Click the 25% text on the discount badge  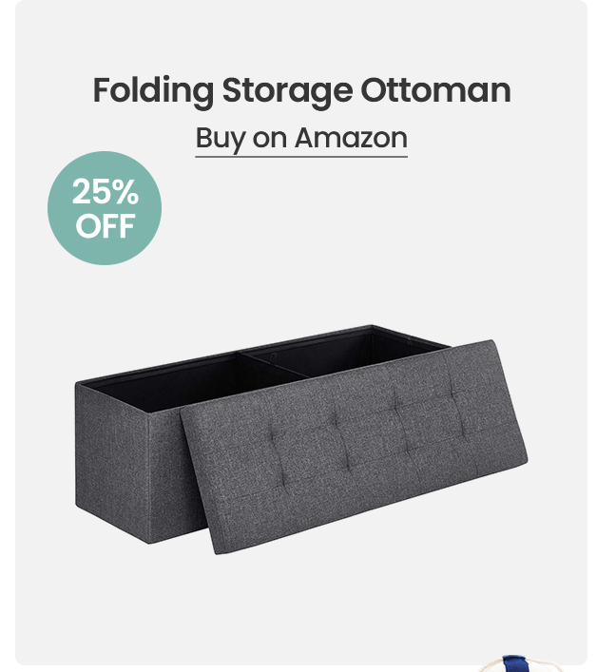(x=105, y=193)
